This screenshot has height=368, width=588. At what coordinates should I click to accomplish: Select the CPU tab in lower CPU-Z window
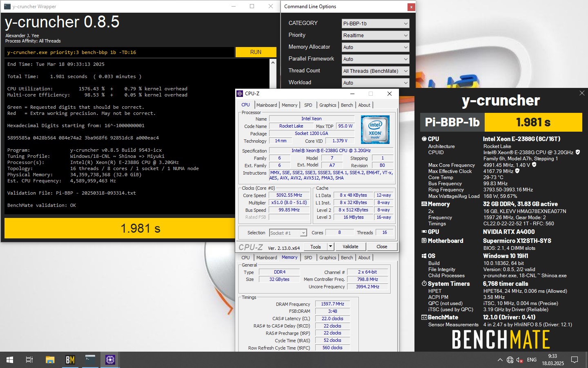(245, 258)
